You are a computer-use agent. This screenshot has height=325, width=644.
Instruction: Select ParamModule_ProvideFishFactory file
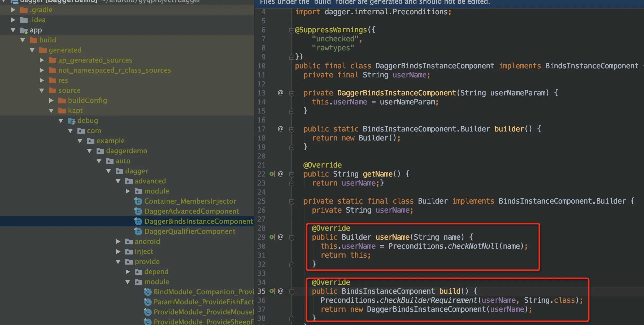pyautogui.click(x=203, y=302)
